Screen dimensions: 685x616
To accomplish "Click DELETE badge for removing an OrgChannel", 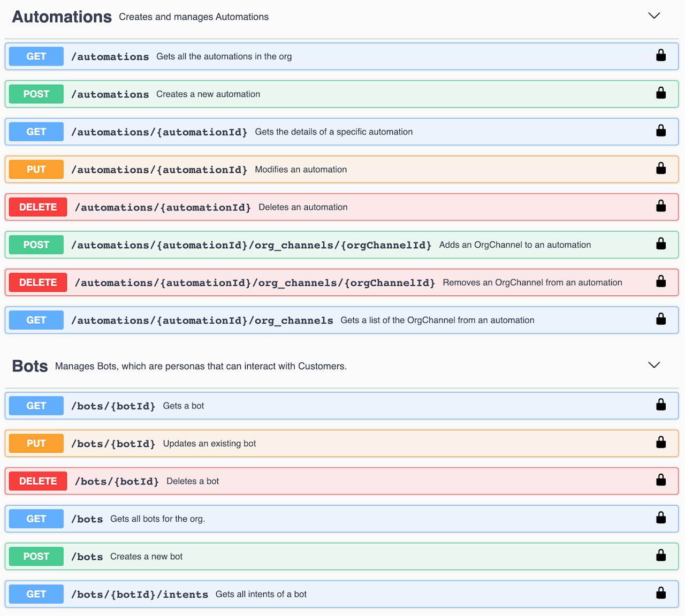I will (x=38, y=283).
